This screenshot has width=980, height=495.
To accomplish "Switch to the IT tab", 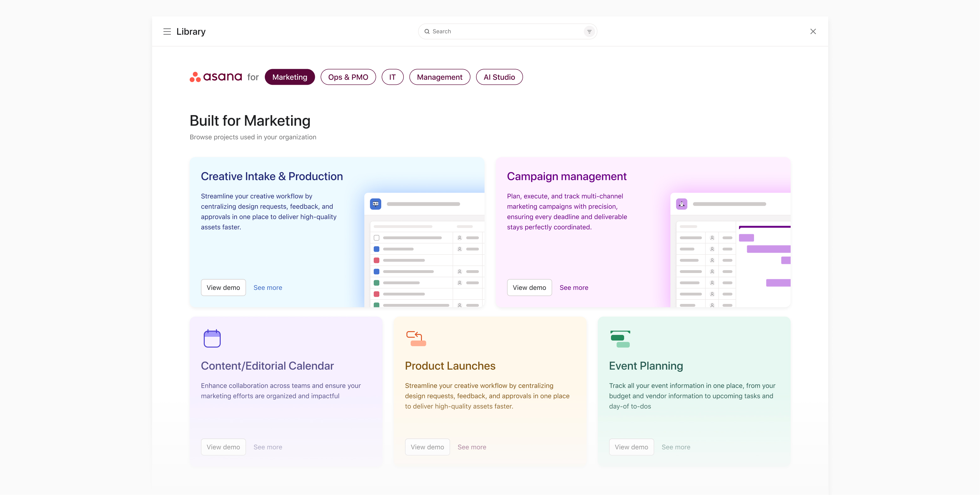I will [392, 77].
